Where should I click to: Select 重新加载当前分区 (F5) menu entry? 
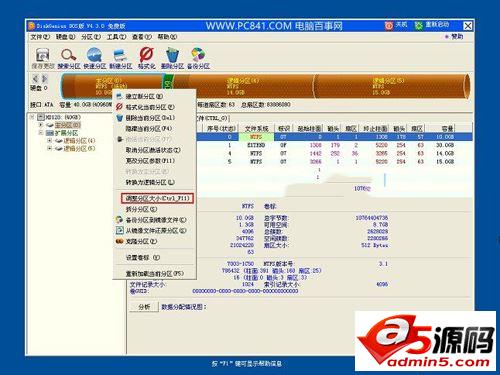point(155,274)
